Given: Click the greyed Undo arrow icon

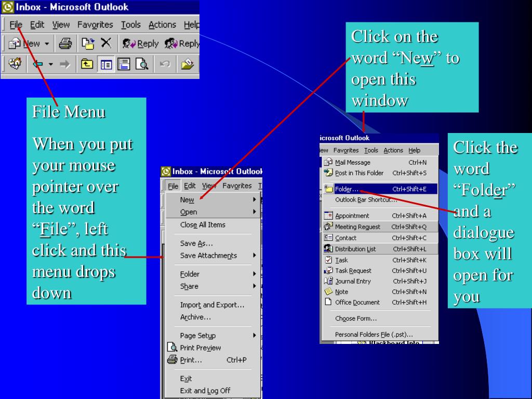Looking at the screenshot, I should (165, 64).
